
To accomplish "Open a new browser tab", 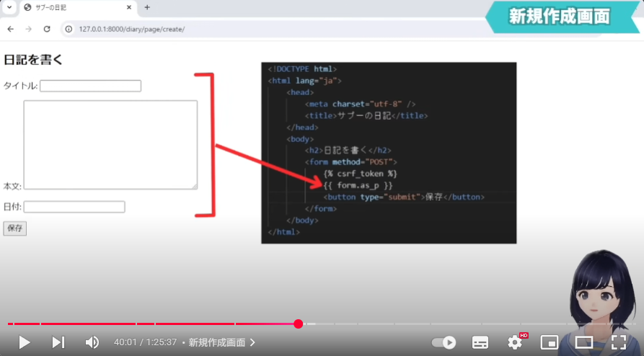I will 147,7.
